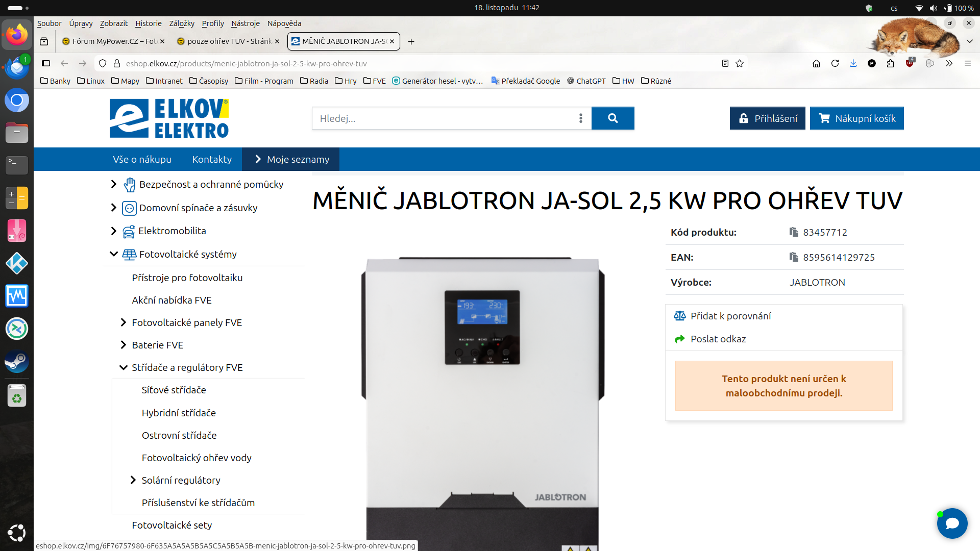
Task: Expand the Baterie FVE subcategory
Action: pyautogui.click(x=123, y=345)
